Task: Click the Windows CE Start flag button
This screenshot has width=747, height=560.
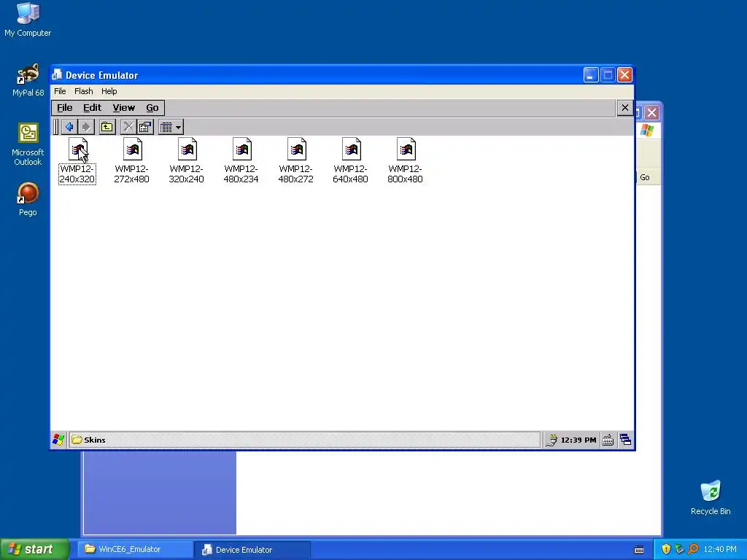Action: (x=58, y=440)
